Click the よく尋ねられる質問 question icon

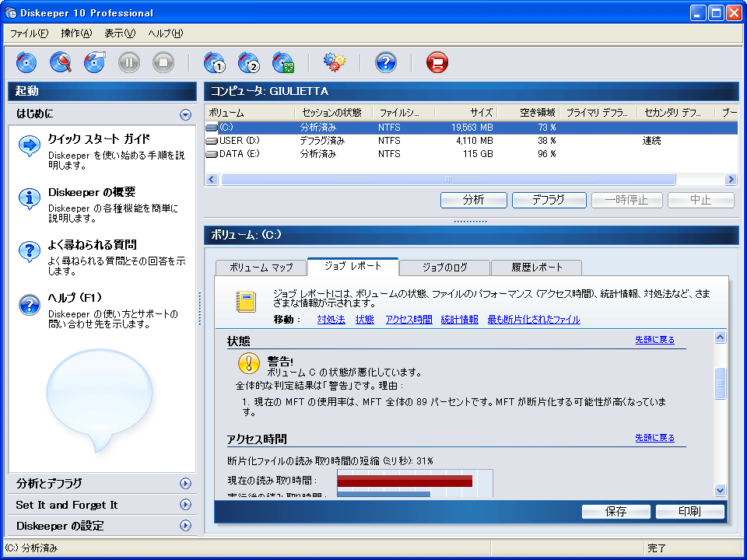(30, 251)
